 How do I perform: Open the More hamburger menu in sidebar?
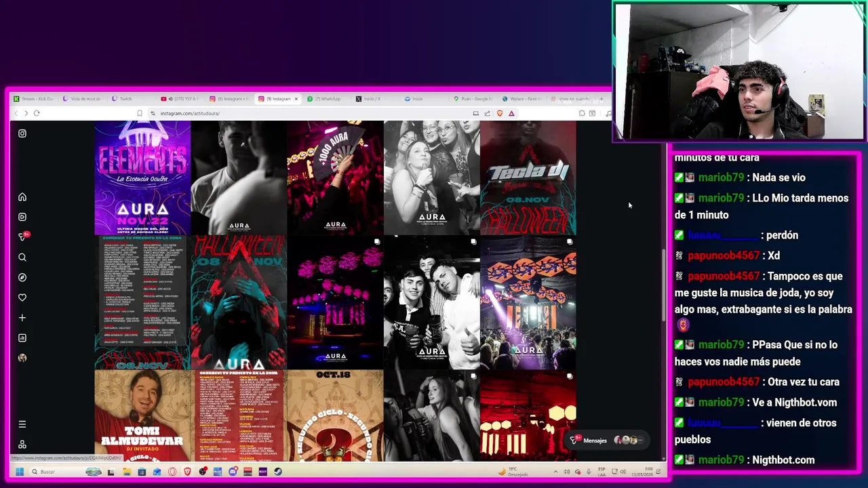(22, 424)
